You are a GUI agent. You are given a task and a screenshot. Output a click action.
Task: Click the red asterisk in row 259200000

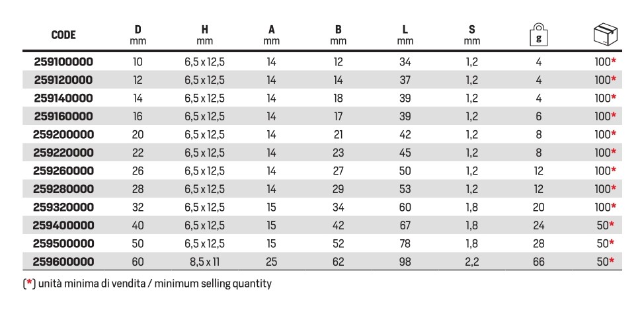pos(614,134)
